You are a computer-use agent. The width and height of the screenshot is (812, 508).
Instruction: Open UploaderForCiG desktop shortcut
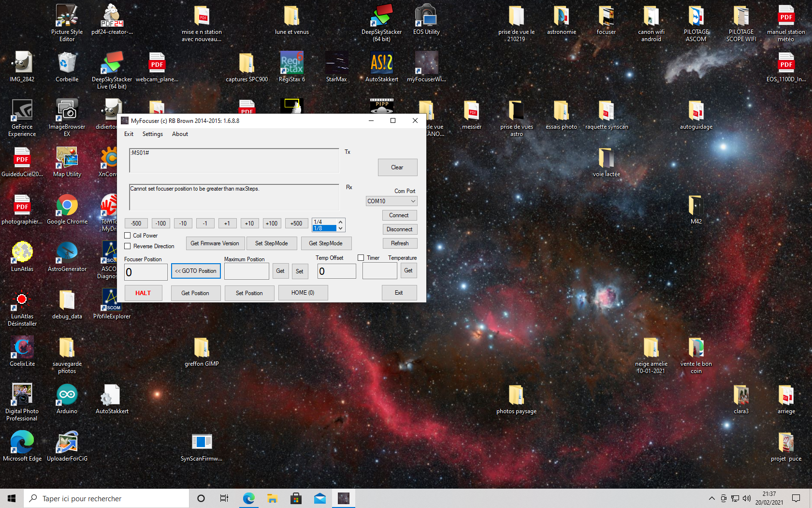(67, 446)
